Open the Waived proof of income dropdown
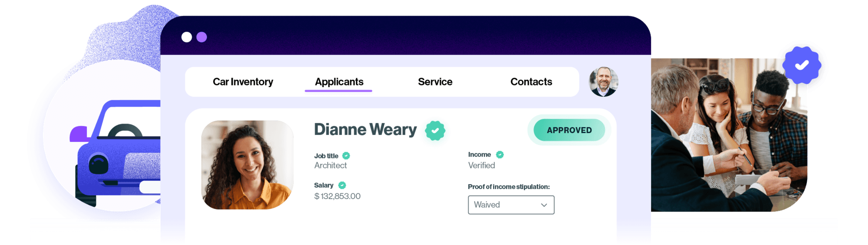This screenshot has width=868, height=245. click(511, 205)
